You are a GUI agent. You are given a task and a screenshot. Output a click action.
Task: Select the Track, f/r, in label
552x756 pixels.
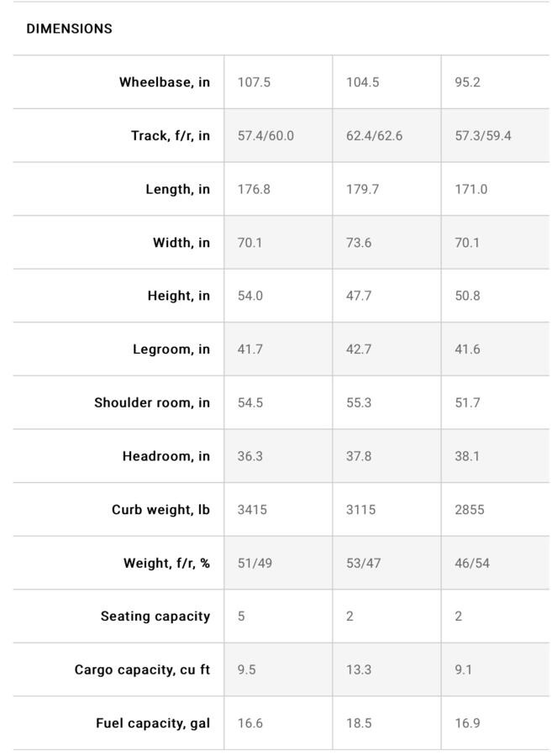pos(171,136)
